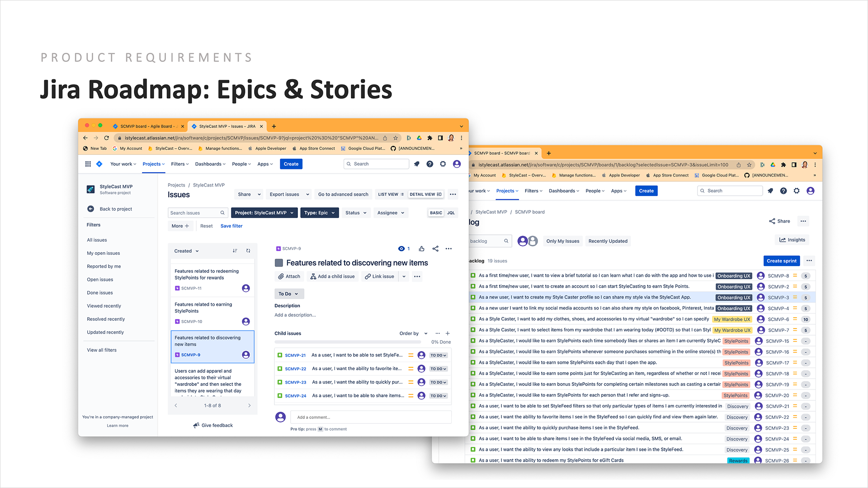Open Insights in board window

pos(792,240)
